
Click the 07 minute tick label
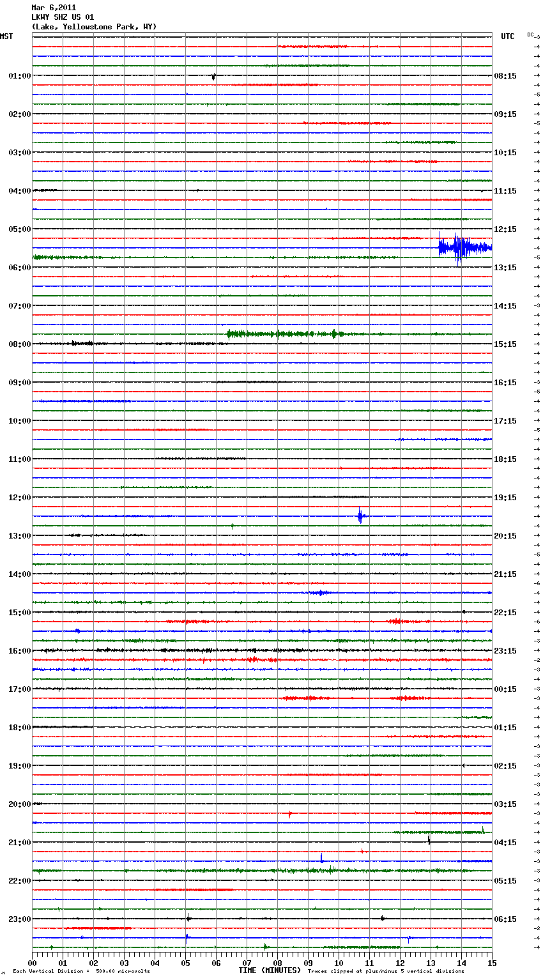[x=247, y=963]
